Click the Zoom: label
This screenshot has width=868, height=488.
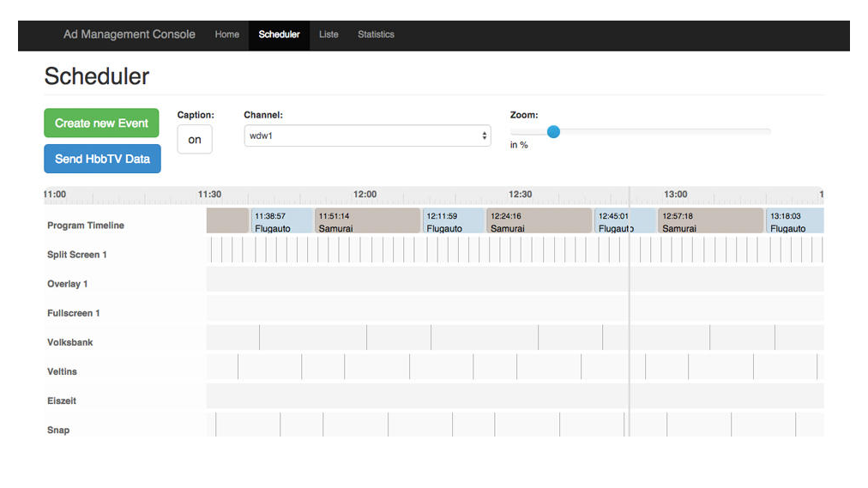(524, 115)
